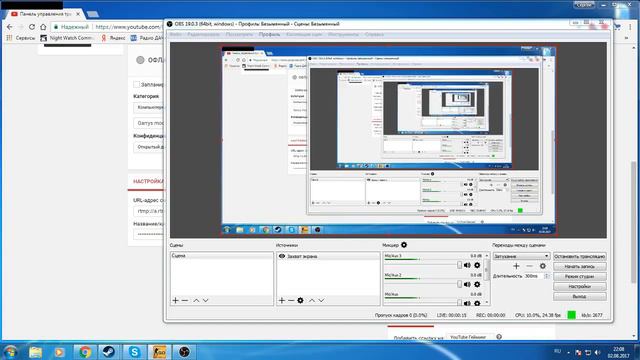Open Коллекция сцен menu in OBS

[304, 35]
